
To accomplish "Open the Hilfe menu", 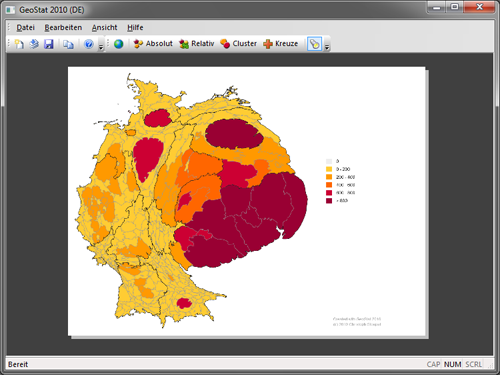I will tap(135, 28).
